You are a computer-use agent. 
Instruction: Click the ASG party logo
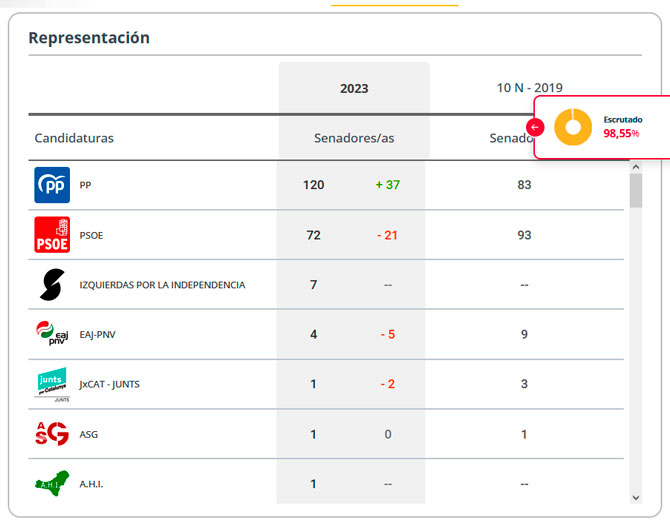52,434
